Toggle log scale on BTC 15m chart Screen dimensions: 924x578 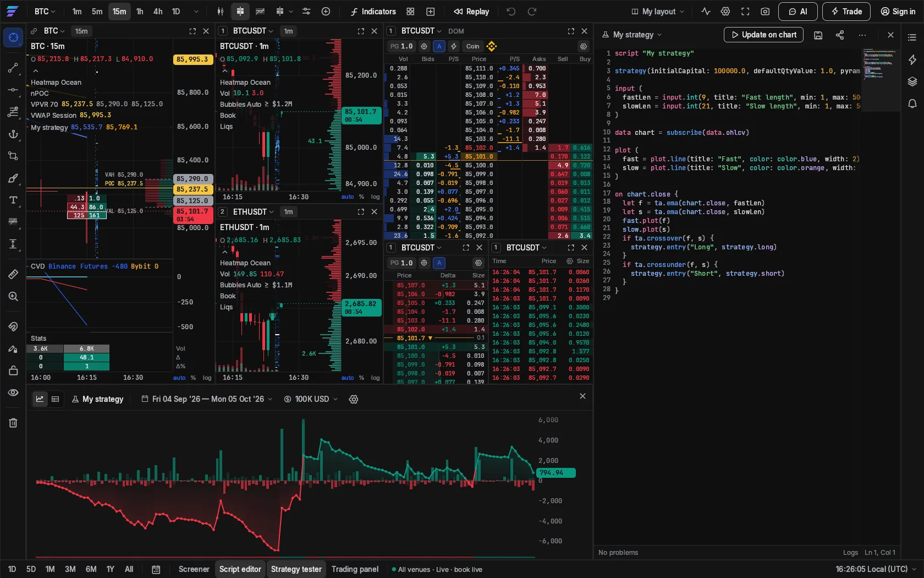pos(207,378)
